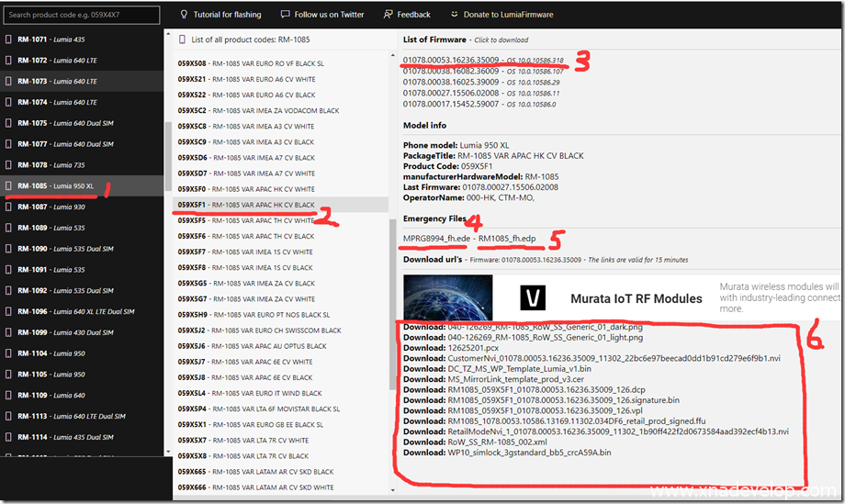Download the MPRG8994_fh.ede emergency file
Image resolution: width=845 pixels, height=504 pixels.
(437, 239)
